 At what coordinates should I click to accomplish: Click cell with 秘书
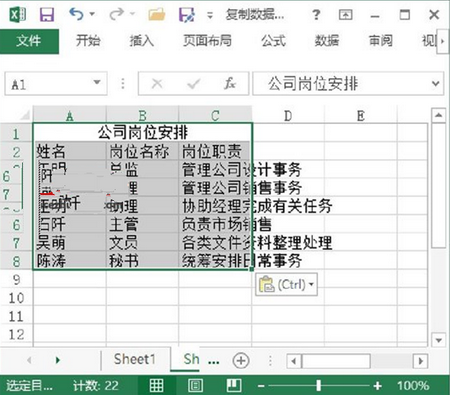142,261
